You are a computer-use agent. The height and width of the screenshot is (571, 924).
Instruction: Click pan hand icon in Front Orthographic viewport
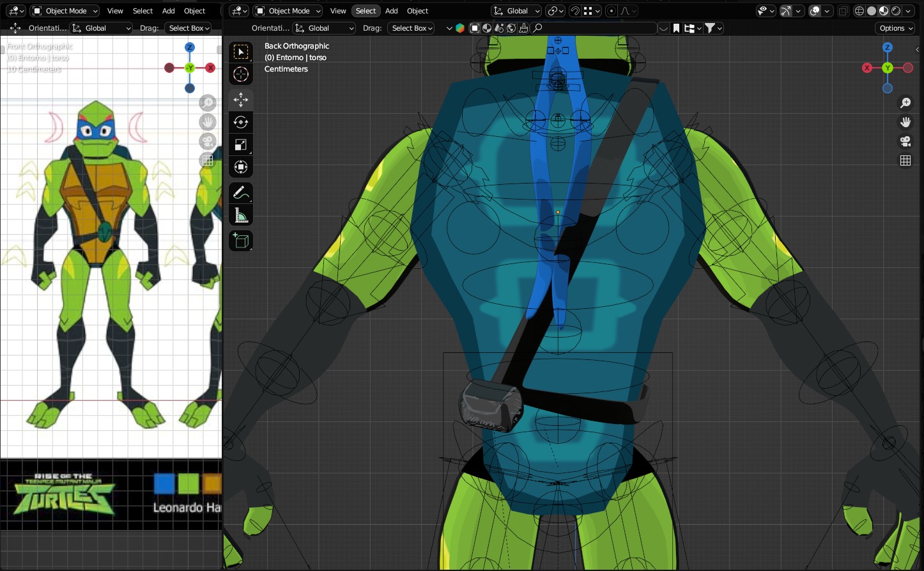(x=208, y=122)
